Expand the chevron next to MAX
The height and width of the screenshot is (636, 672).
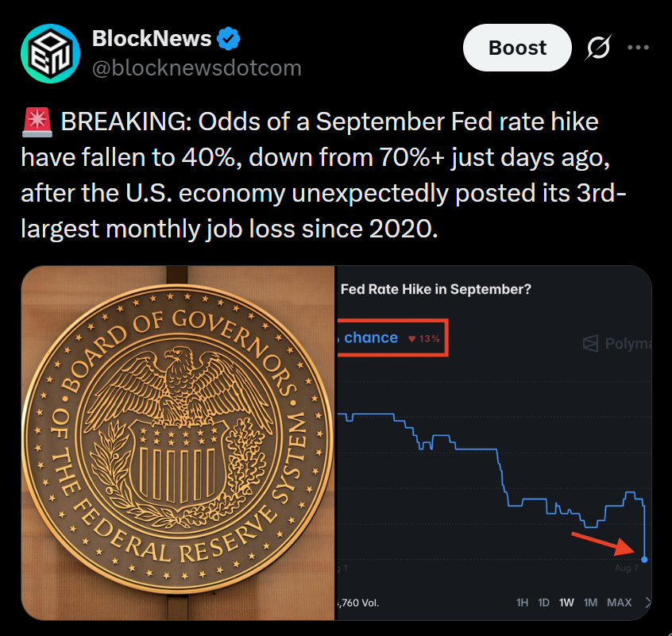(647, 603)
